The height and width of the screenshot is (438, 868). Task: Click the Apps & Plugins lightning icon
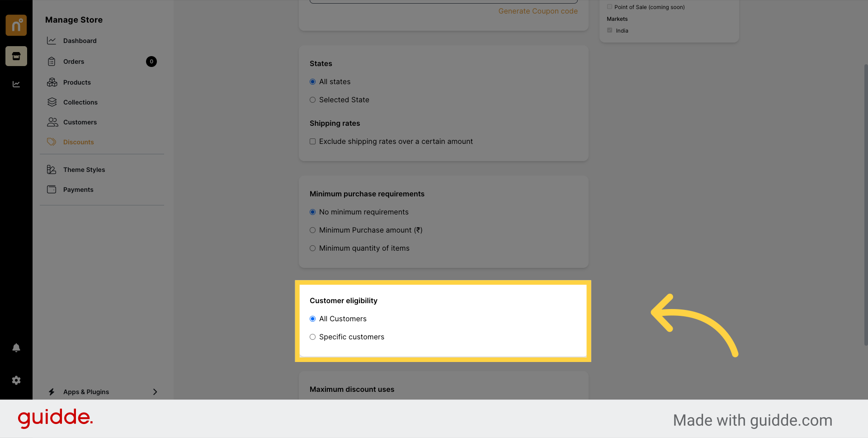(52, 392)
